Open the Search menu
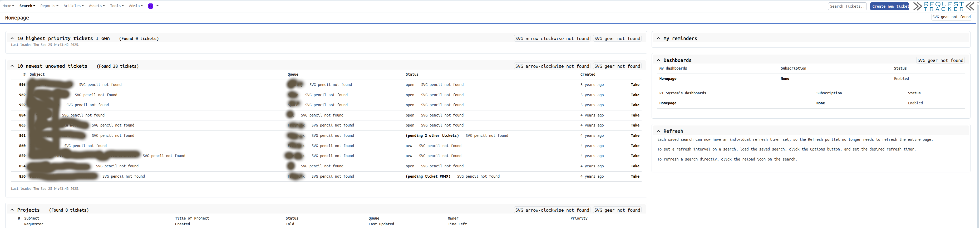Image resolution: width=980 pixels, height=228 pixels. point(27,6)
